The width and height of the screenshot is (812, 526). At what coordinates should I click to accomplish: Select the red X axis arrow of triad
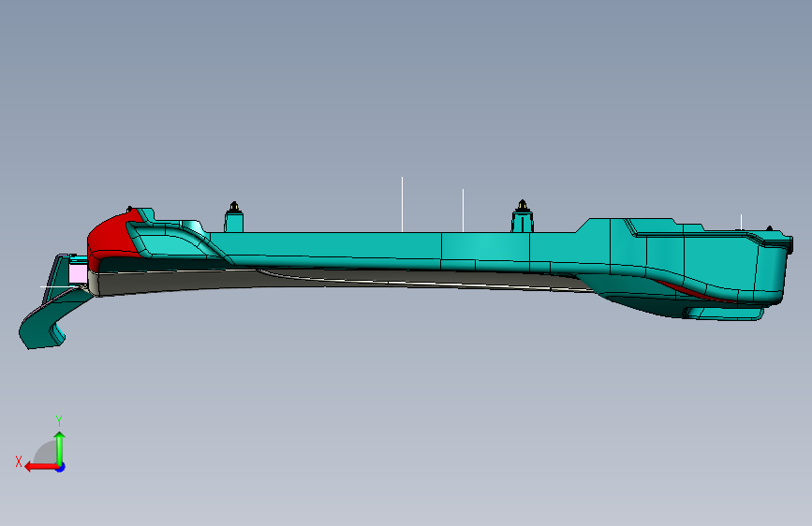point(41,467)
